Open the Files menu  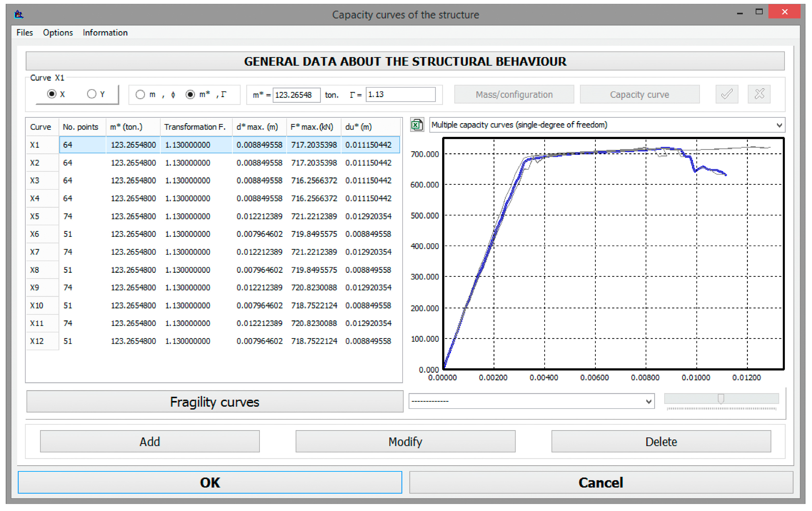(25, 33)
